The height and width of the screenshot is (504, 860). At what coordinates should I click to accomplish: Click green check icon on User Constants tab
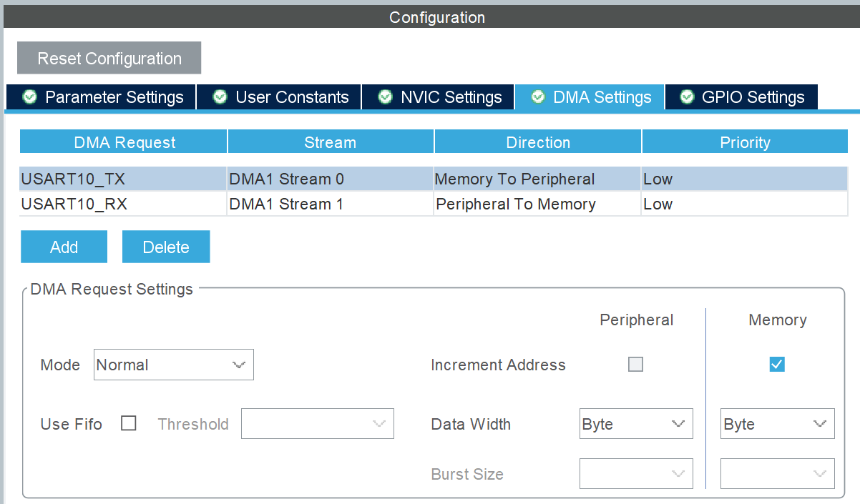point(220,97)
